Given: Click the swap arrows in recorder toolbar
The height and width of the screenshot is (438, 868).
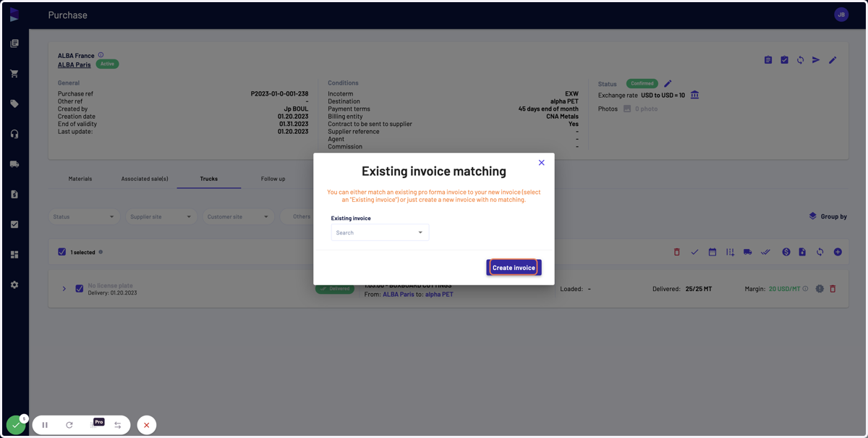Looking at the screenshot, I should pyautogui.click(x=118, y=425).
